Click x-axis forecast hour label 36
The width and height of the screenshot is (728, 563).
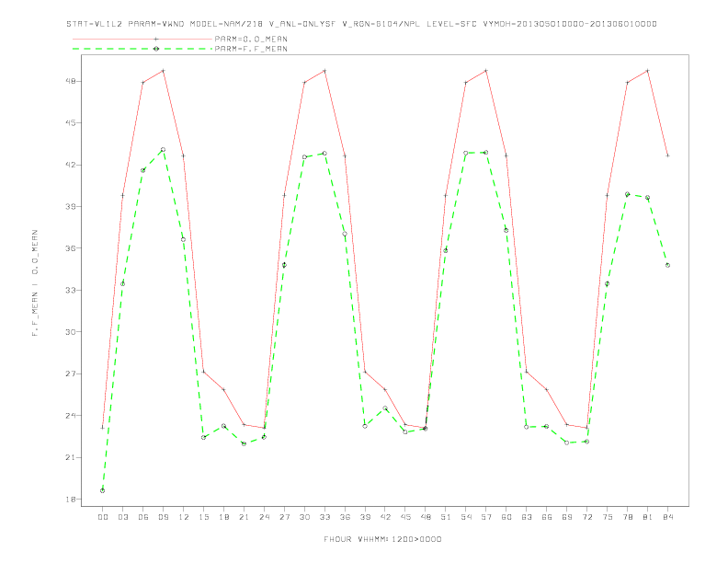(345, 517)
